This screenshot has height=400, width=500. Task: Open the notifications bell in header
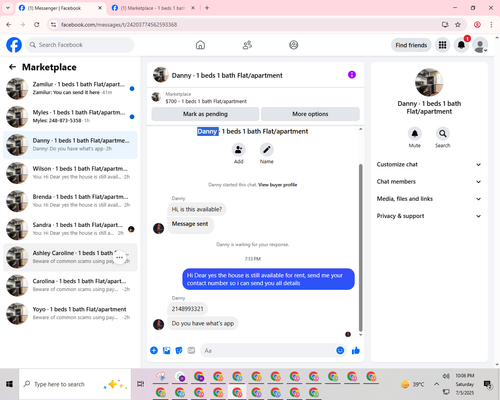[461, 45]
